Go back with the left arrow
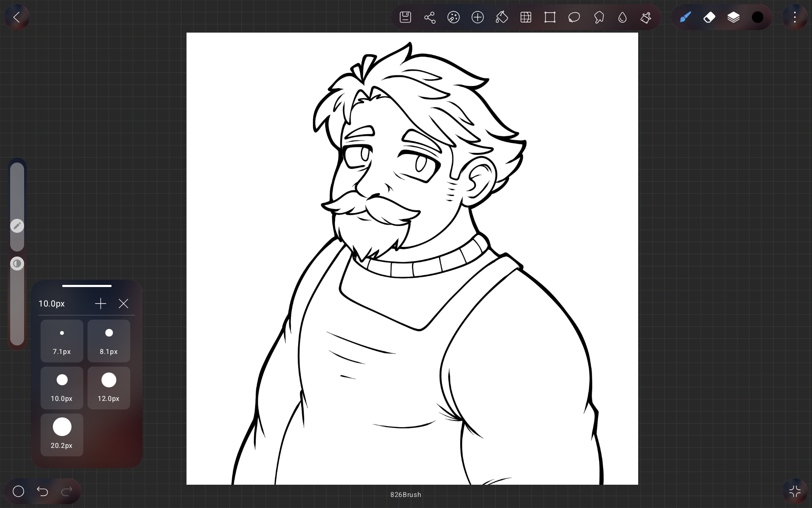This screenshot has height=508, width=812. coord(16,17)
